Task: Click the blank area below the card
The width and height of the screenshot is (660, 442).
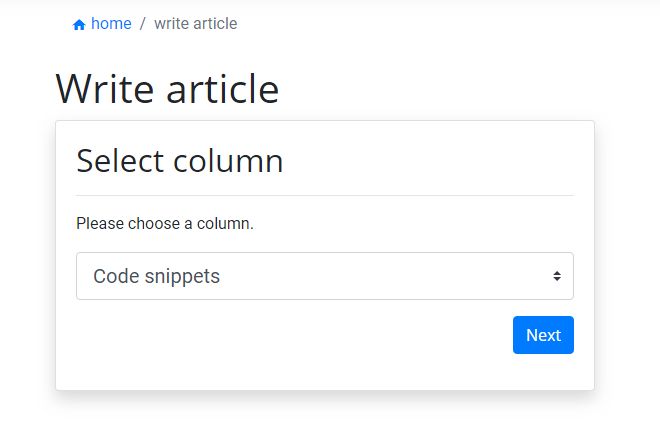Action: click(325, 418)
